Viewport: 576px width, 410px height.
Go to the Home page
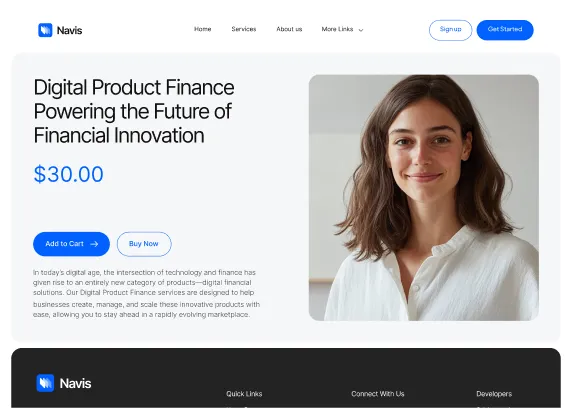(x=202, y=29)
